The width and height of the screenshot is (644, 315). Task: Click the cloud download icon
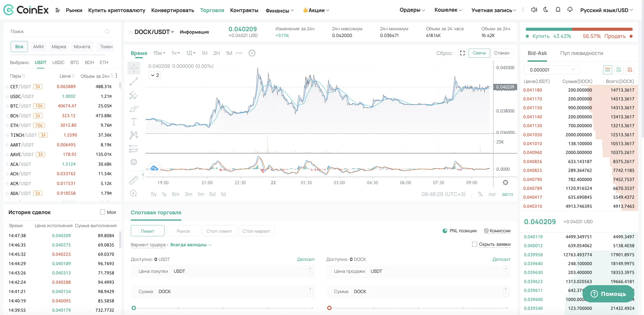(x=570, y=10)
